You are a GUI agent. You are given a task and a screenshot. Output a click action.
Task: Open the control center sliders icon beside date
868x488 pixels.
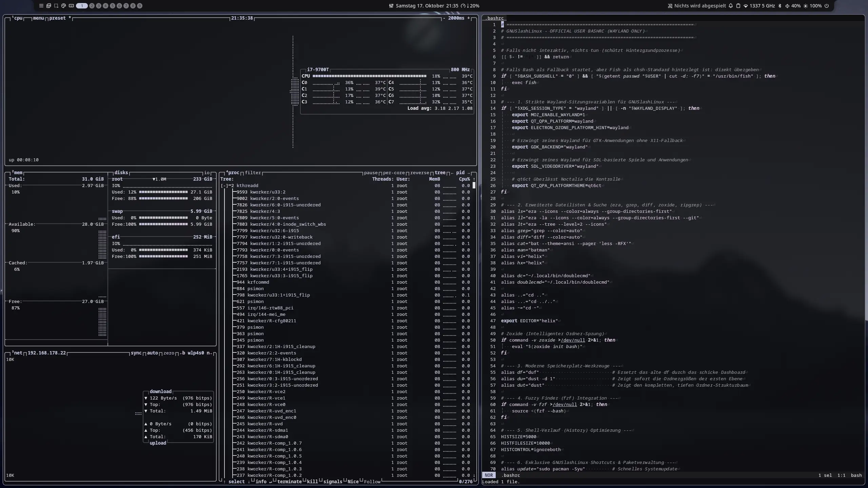coord(391,6)
